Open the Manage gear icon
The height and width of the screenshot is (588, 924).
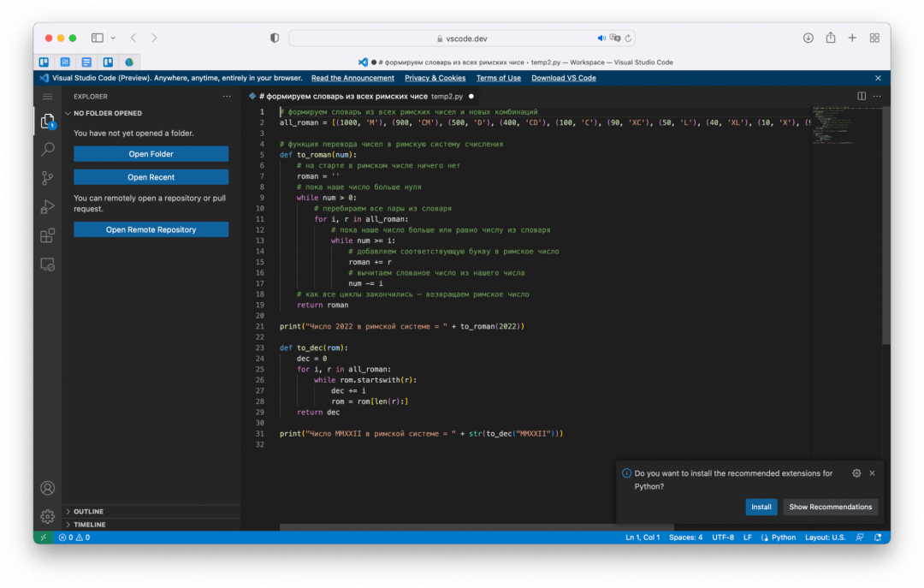click(x=48, y=516)
